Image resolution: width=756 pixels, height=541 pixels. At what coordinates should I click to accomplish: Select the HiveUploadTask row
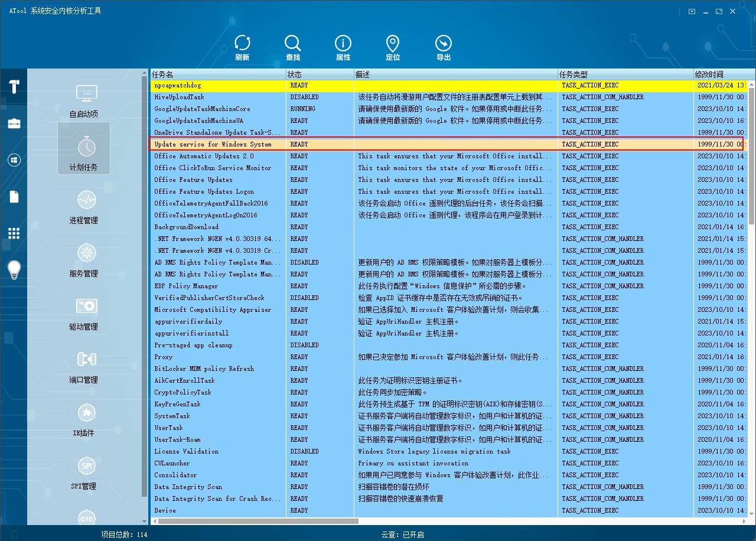(x=449, y=97)
